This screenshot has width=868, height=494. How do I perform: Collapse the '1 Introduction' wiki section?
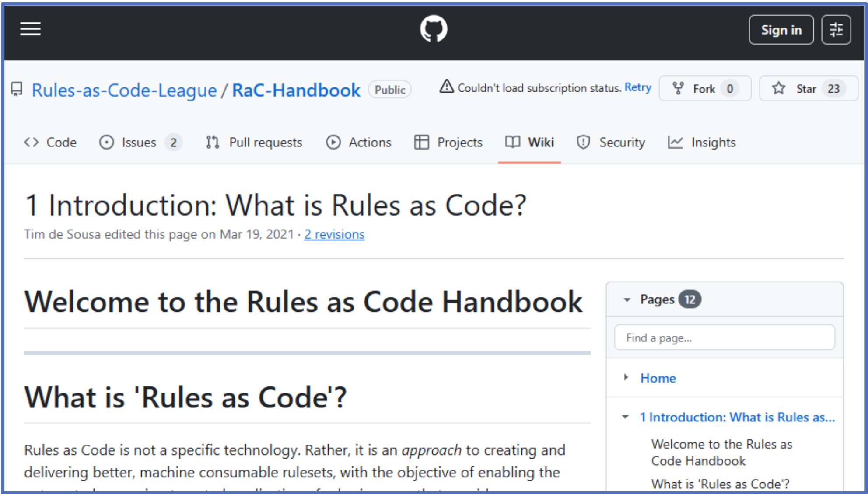(x=625, y=417)
